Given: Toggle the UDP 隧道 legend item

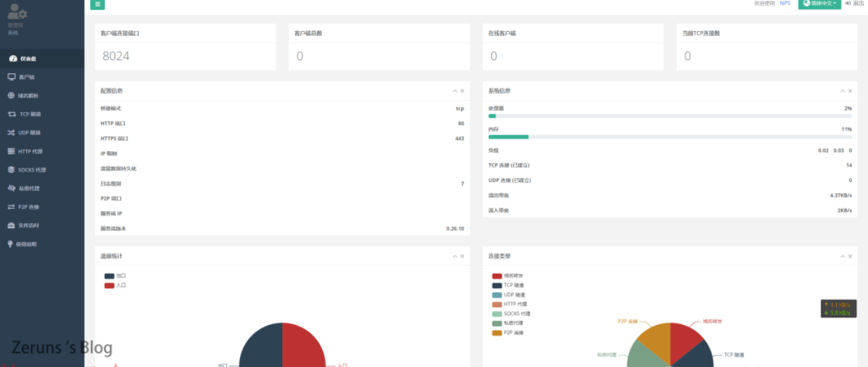Looking at the screenshot, I should click(508, 295).
